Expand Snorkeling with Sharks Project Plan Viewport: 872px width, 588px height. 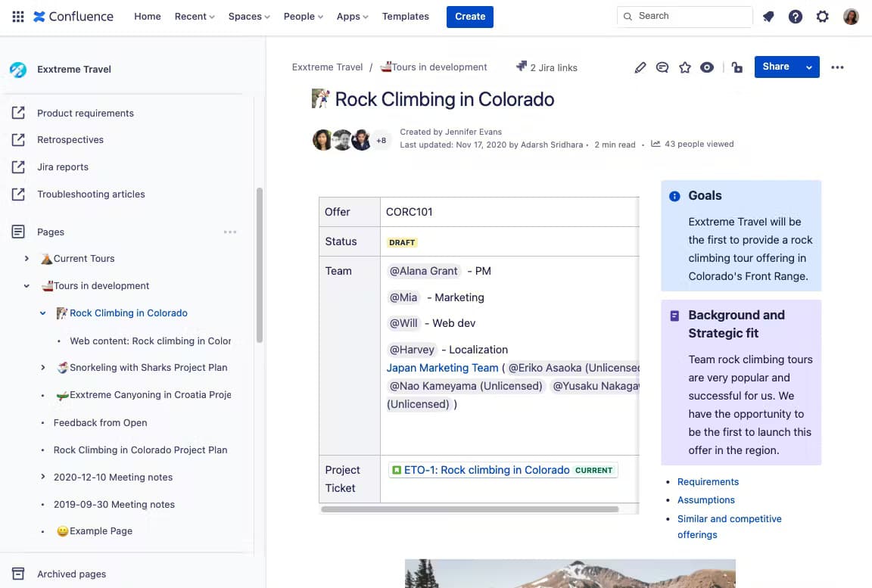pos(42,367)
